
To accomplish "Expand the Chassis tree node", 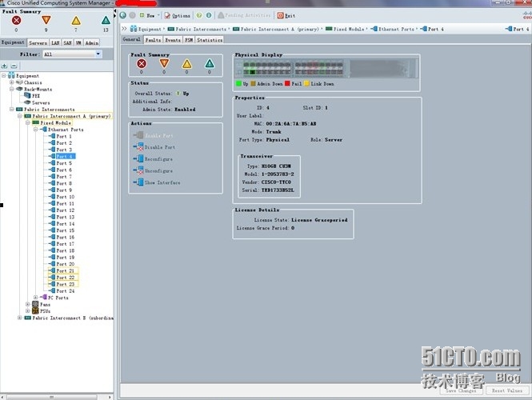I will [12, 82].
